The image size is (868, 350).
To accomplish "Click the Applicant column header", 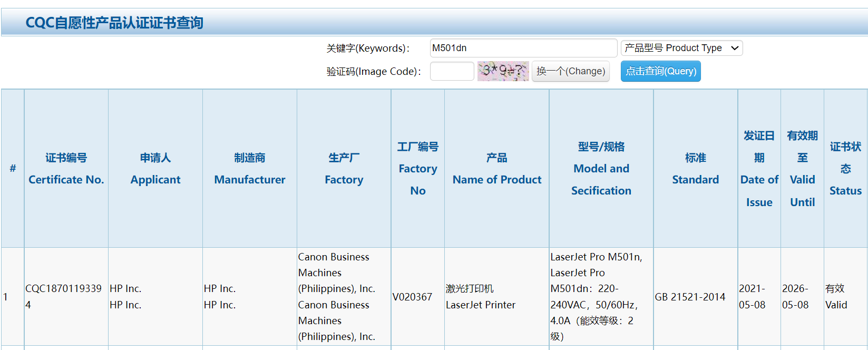I will pos(155,169).
